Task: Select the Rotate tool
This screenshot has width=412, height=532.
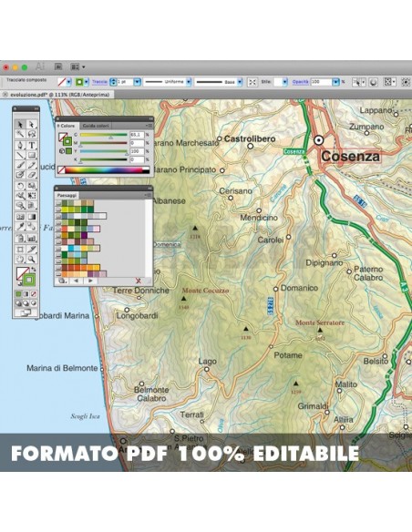Action: pos(20,186)
